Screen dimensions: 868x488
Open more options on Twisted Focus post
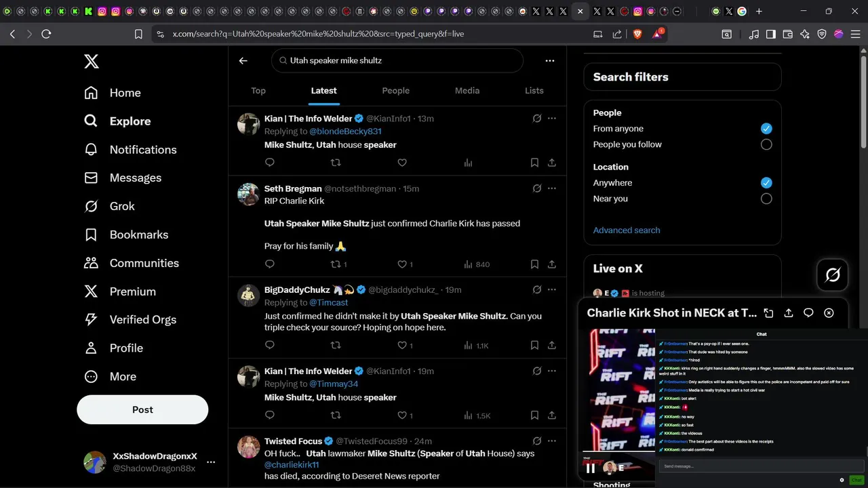pyautogui.click(x=552, y=441)
